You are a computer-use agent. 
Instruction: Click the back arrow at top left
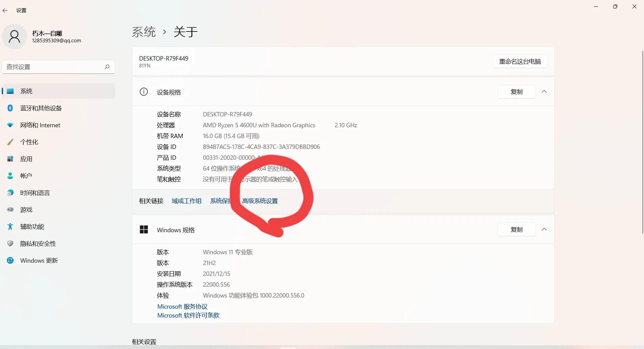click(5, 10)
